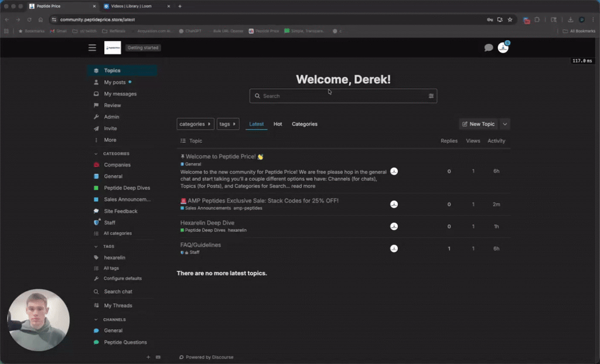Sort by the Views column header
The height and width of the screenshot is (364, 600).
pos(473,140)
